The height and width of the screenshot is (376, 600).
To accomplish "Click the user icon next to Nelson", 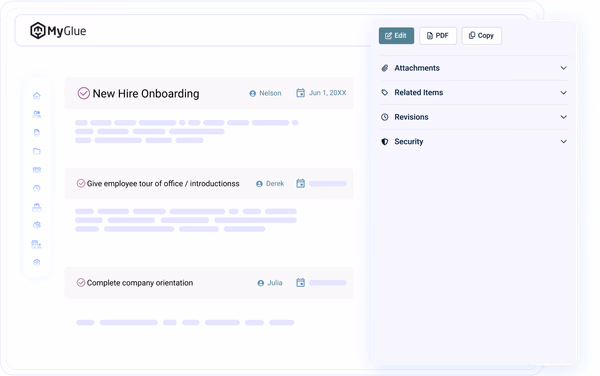I will tap(253, 93).
